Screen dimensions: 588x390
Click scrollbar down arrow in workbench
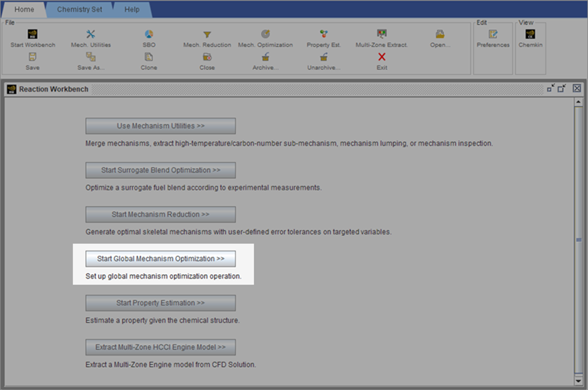click(579, 381)
